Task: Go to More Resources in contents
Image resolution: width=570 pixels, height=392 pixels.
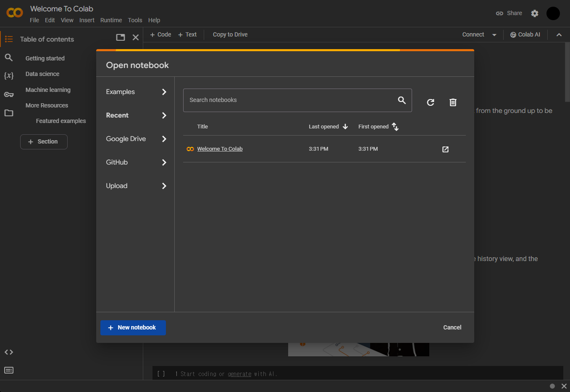Action: pyautogui.click(x=47, y=105)
